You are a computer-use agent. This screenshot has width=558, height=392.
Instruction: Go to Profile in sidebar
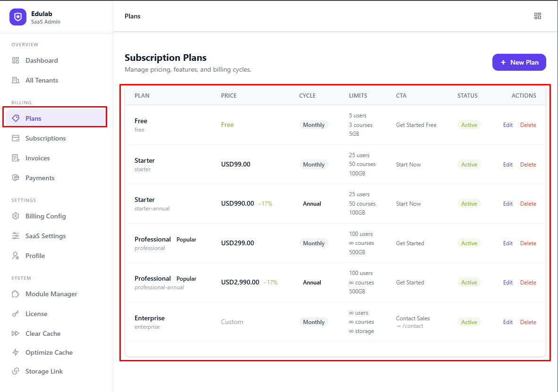coord(35,256)
